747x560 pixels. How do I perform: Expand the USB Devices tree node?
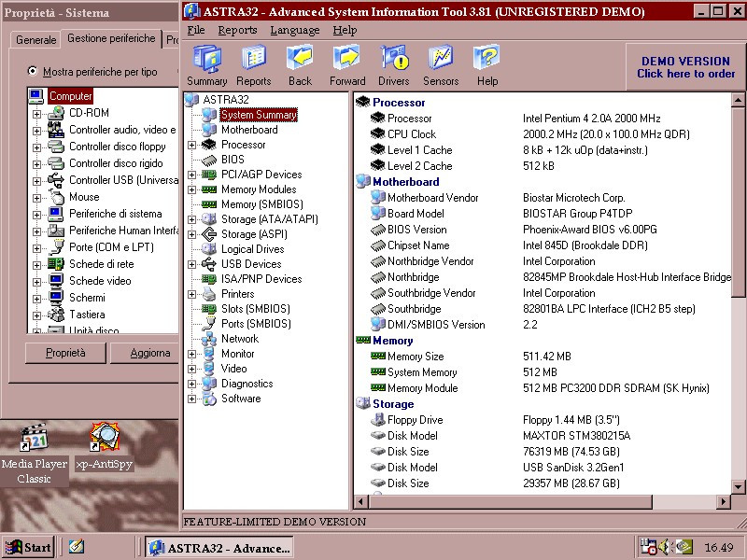192,264
